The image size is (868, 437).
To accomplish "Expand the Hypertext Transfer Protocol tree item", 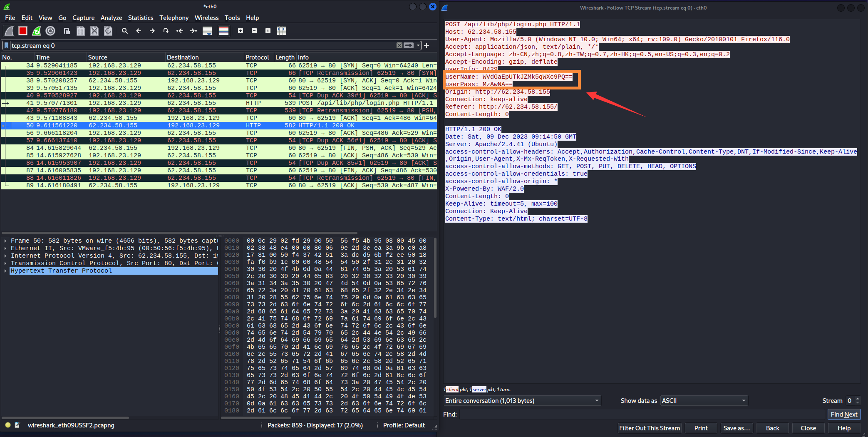I will point(5,271).
